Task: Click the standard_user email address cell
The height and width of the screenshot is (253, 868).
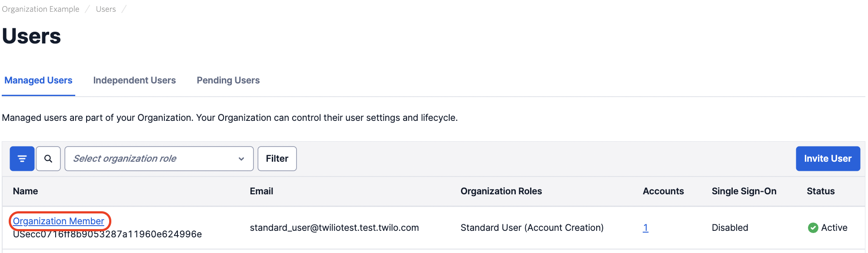Action: click(x=334, y=228)
